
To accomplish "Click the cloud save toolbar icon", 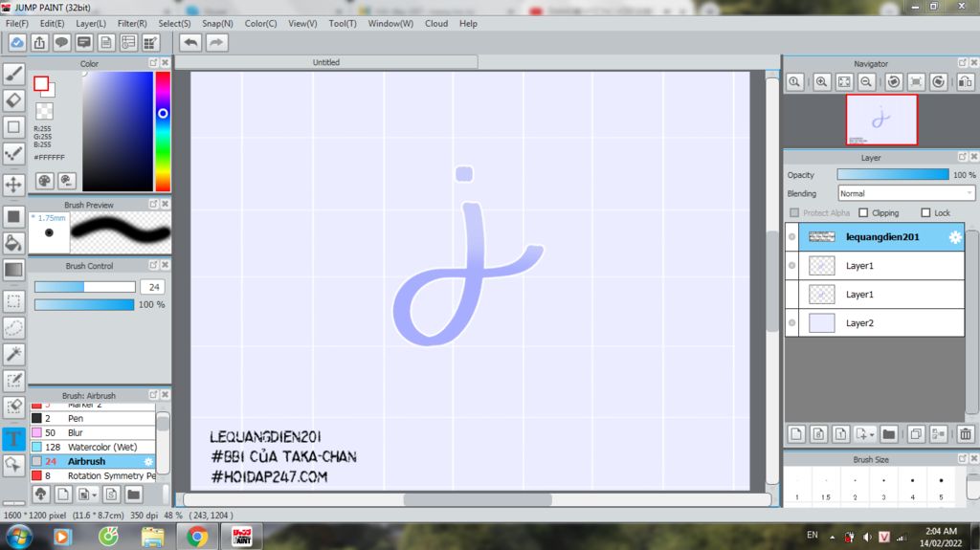I will point(17,42).
